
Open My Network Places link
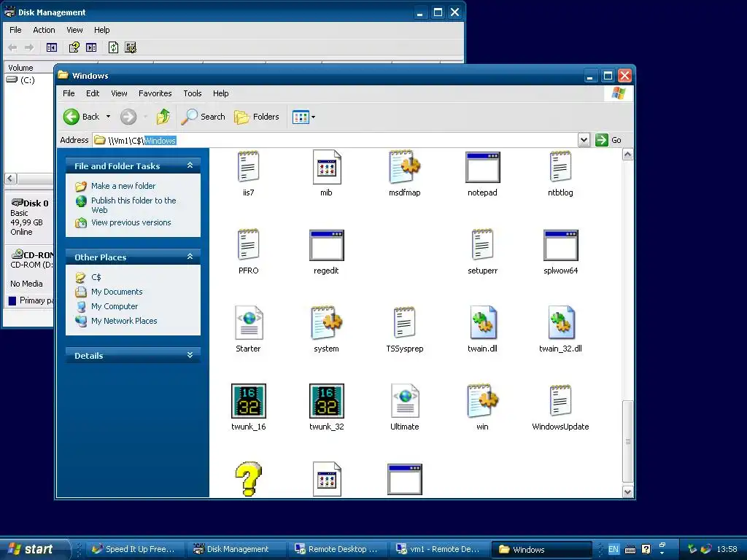coord(124,321)
